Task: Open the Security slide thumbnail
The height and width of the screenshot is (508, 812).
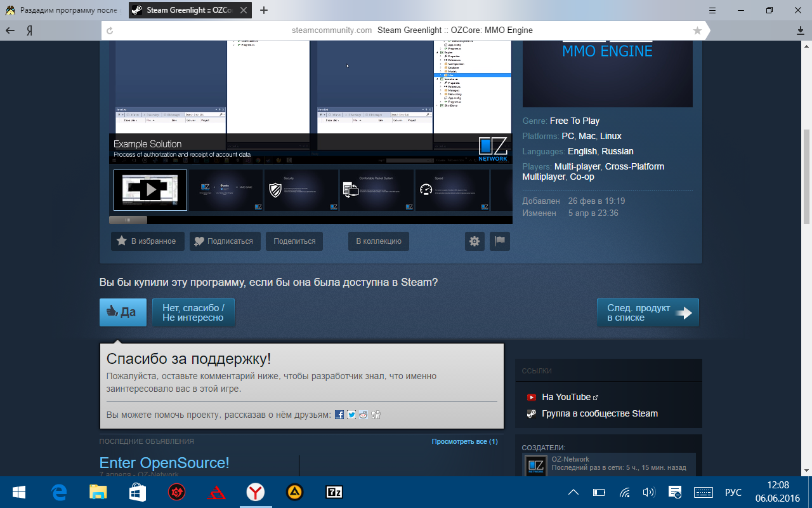Action: click(x=301, y=190)
